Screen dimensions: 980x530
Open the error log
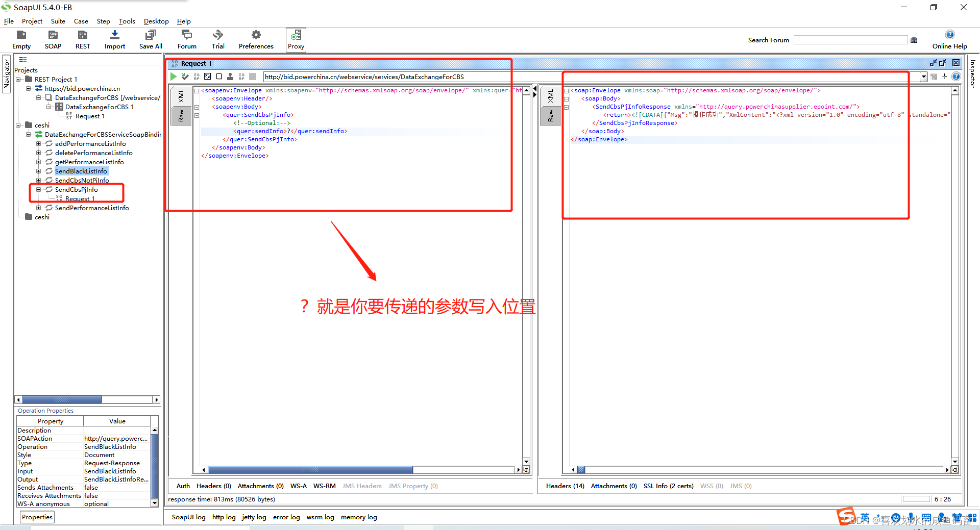[286, 517]
